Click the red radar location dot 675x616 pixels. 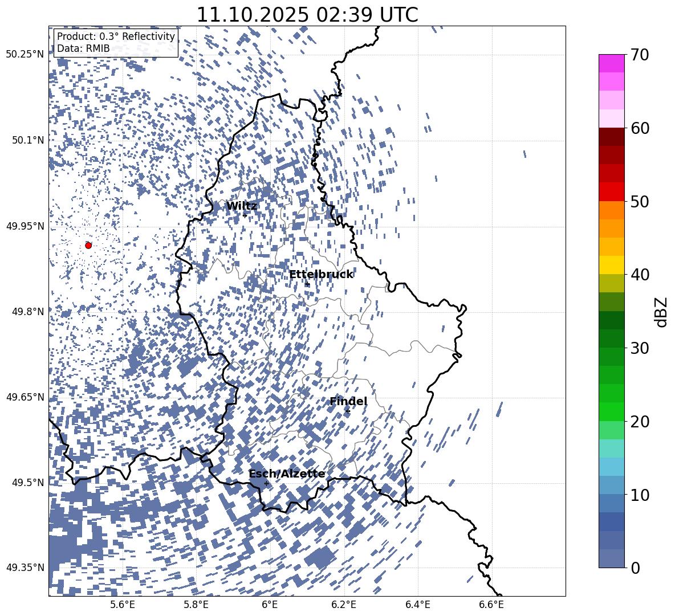tap(88, 245)
